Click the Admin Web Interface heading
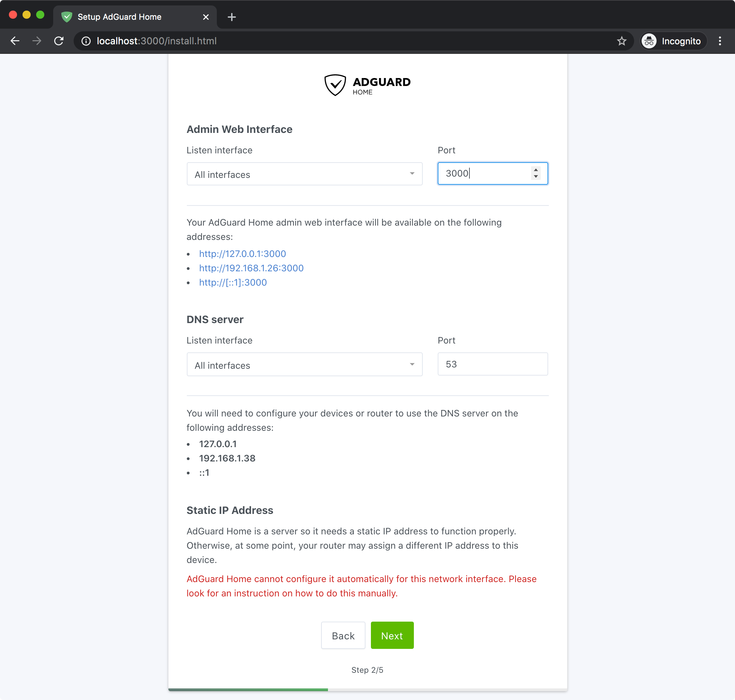The height and width of the screenshot is (700, 735). 239,130
